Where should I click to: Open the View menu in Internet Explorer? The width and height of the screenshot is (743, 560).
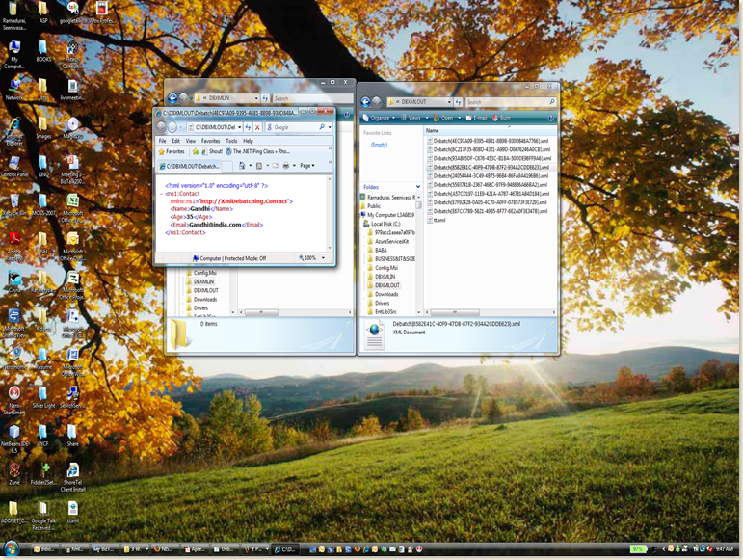pos(191,141)
